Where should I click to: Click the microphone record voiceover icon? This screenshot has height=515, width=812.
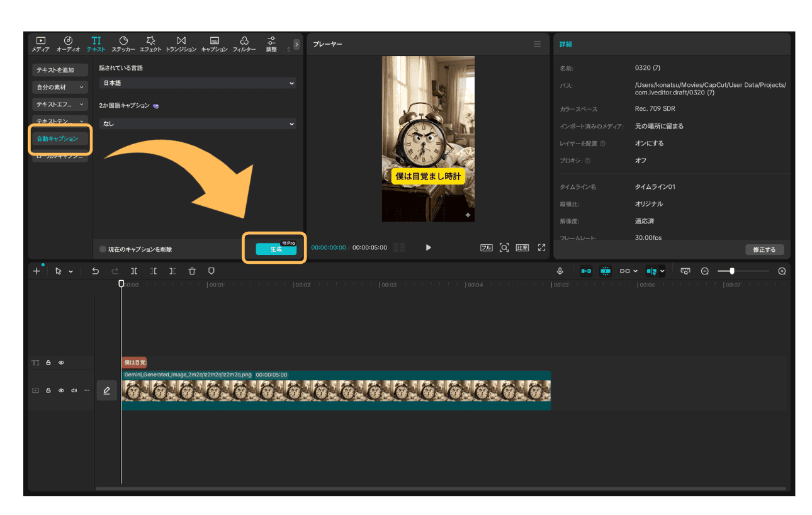[x=560, y=271]
